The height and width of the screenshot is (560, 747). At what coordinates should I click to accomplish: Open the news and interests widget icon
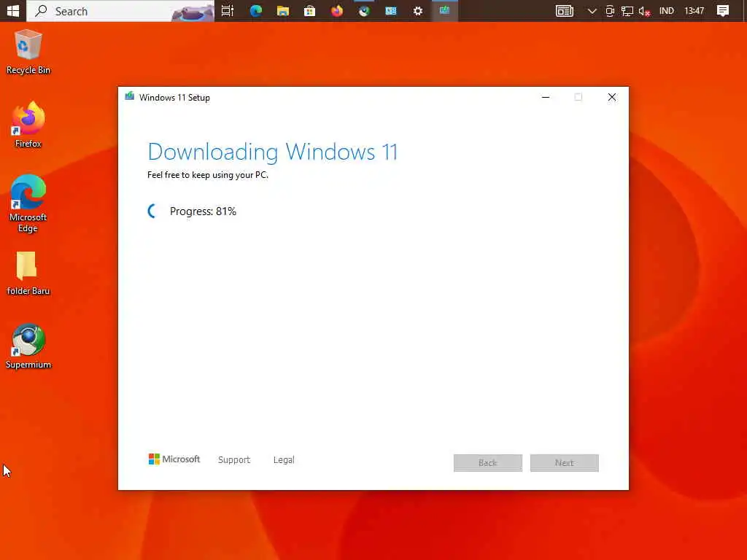[x=565, y=10]
